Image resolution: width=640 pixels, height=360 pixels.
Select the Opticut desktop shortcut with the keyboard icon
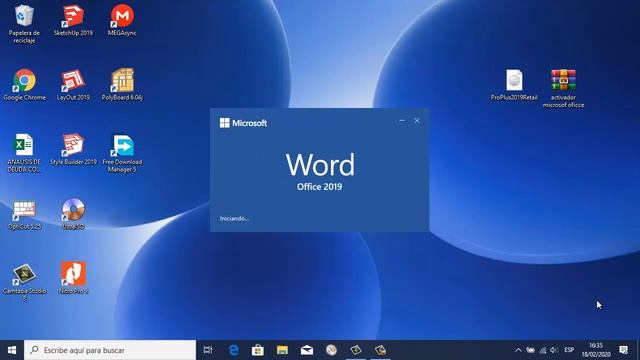pos(24,214)
